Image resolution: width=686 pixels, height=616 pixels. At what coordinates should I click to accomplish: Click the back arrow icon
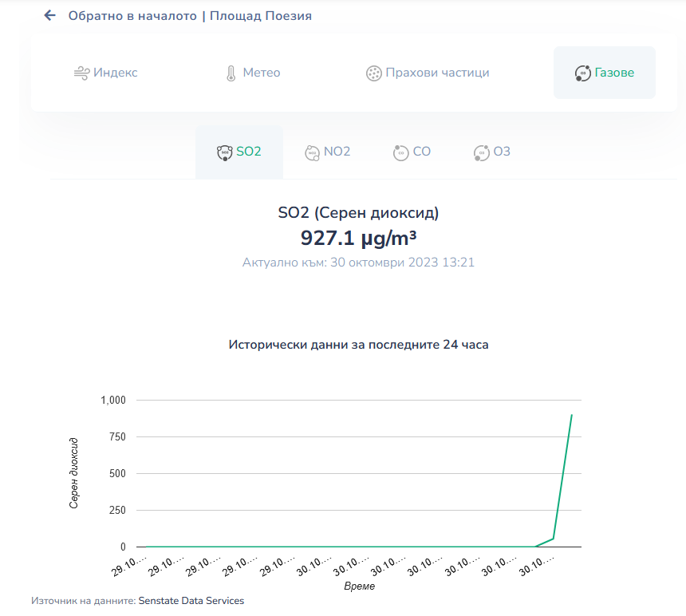point(49,15)
